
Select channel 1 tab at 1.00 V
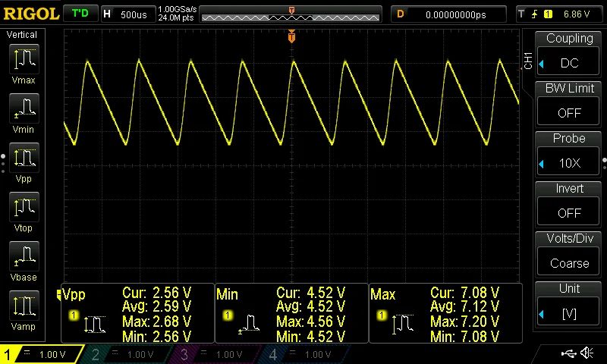click(42, 354)
